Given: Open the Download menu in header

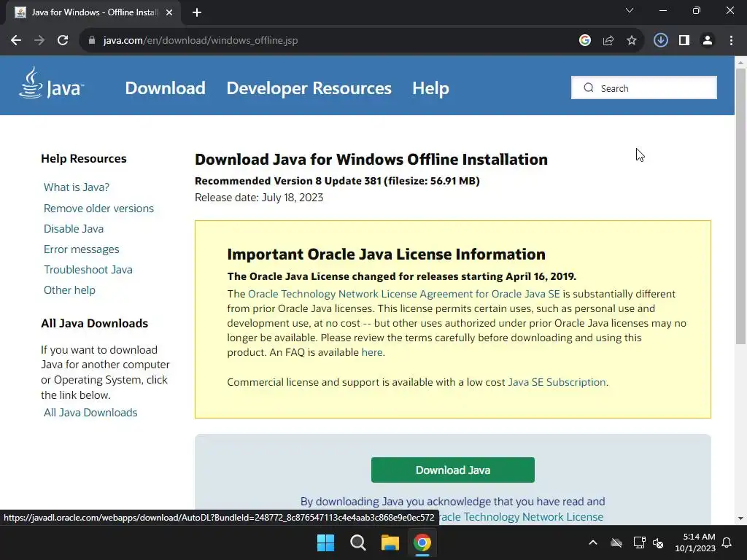Looking at the screenshot, I should pyautogui.click(x=166, y=88).
